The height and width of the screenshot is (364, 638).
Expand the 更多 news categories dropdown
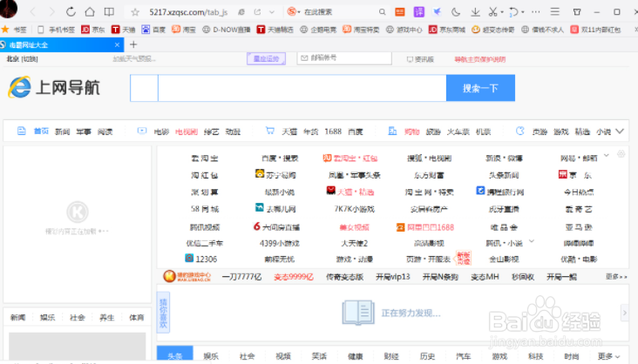[608, 356]
